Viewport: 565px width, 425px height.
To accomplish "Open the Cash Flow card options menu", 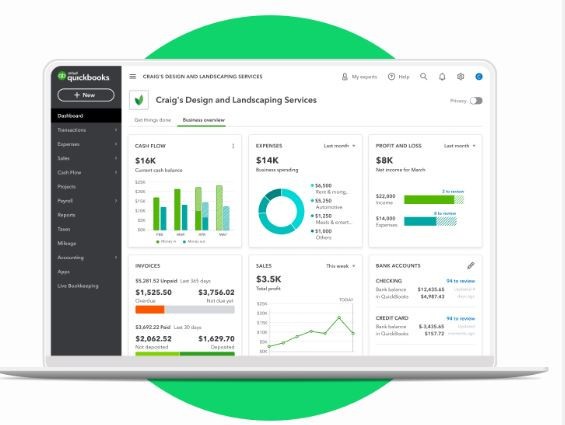I will pos(233,146).
